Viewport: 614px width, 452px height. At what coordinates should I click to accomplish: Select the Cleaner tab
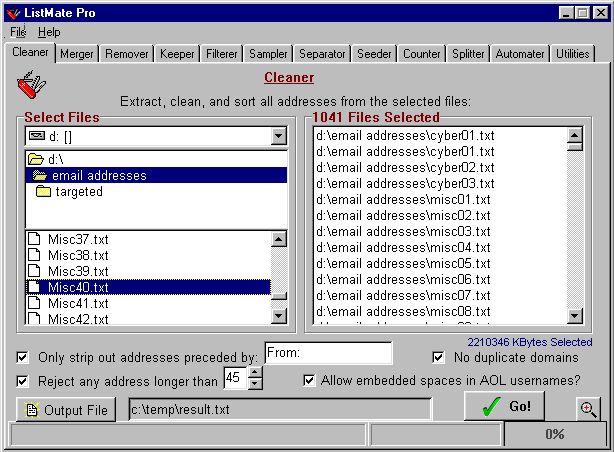click(30, 52)
